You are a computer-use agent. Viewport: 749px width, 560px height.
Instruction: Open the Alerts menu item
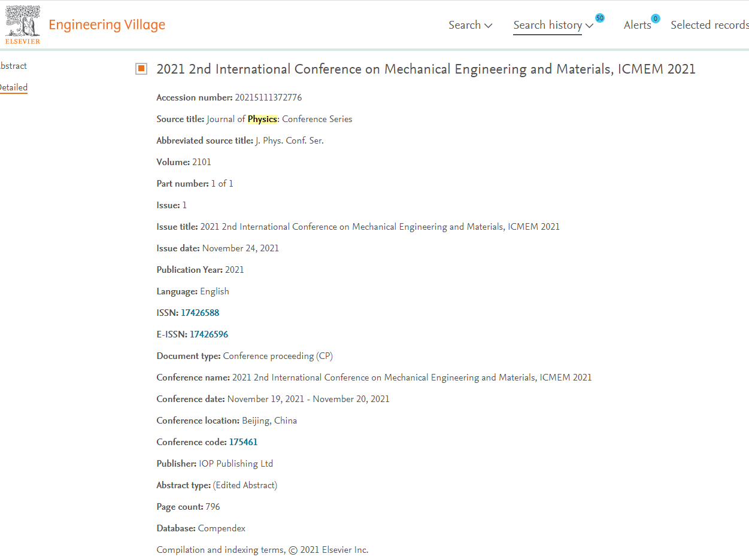point(638,25)
